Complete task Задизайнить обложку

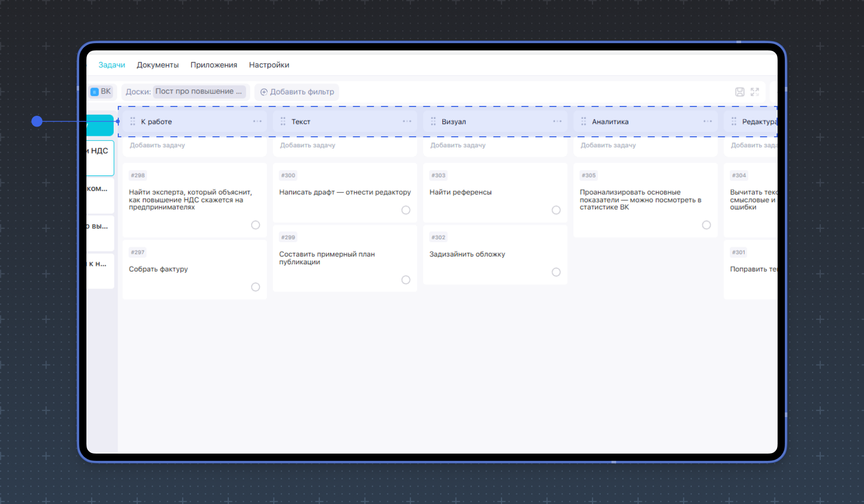556,272
